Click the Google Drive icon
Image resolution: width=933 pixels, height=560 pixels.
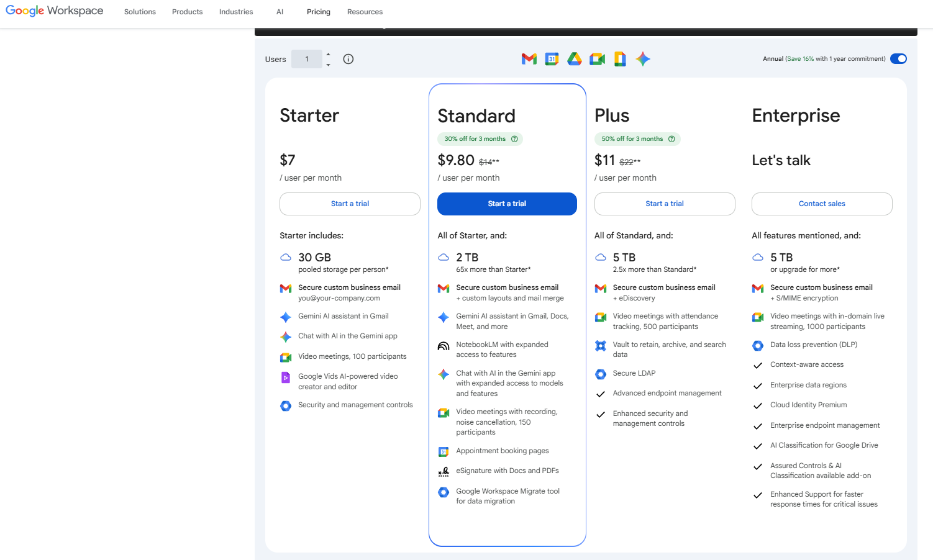click(x=574, y=59)
